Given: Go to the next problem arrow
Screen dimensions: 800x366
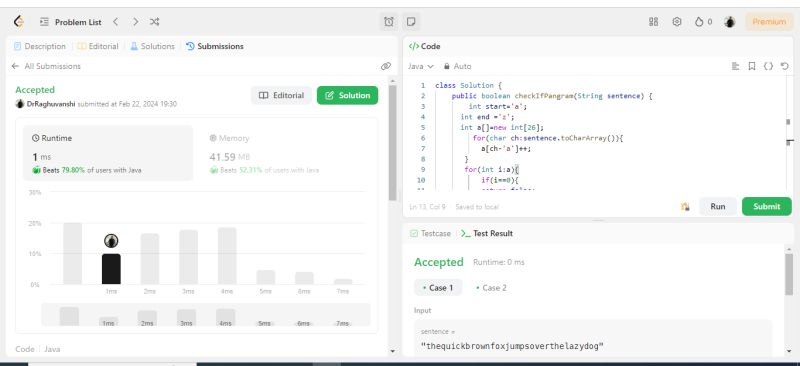Looking at the screenshot, I should (135, 22).
